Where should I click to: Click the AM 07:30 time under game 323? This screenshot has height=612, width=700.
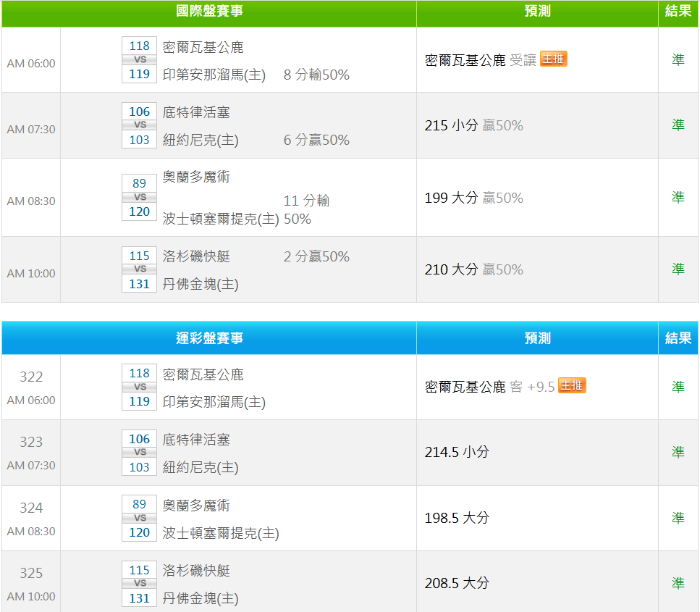point(31,466)
